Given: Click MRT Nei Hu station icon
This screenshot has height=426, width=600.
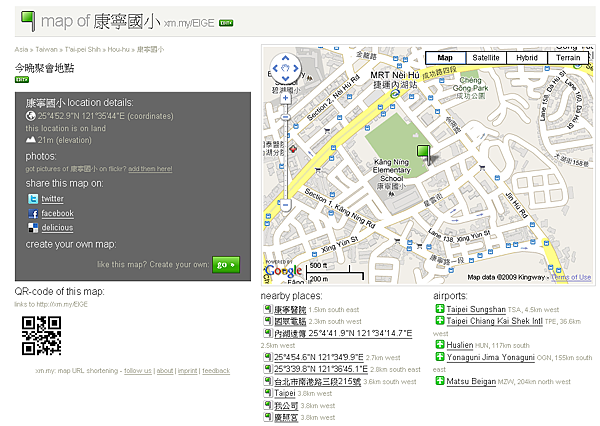Looking at the screenshot, I should pos(395,93).
